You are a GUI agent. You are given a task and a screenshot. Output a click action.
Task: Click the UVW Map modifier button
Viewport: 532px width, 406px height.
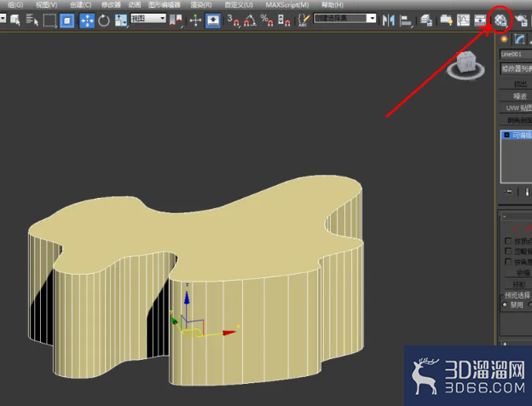[516, 108]
